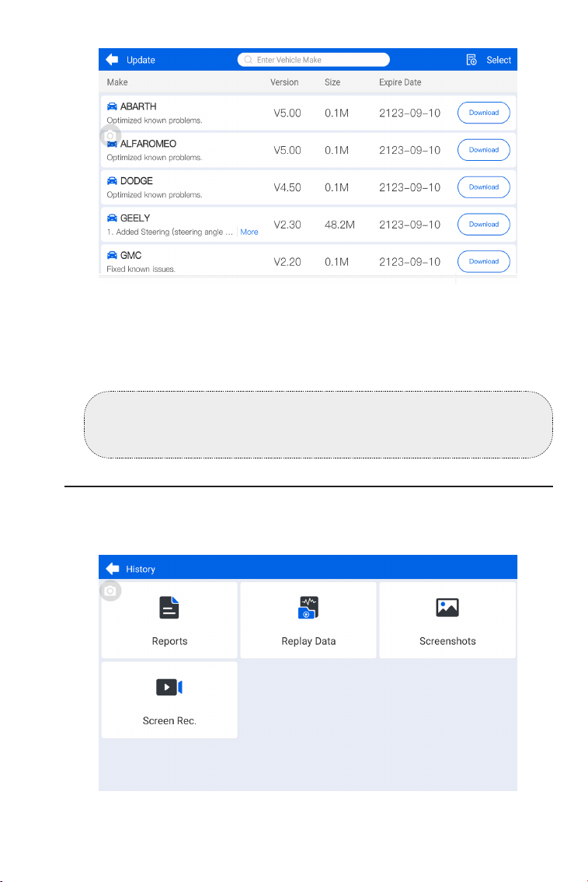Download the GMC update
588x882 pixels.
click(x=483, y=261)
